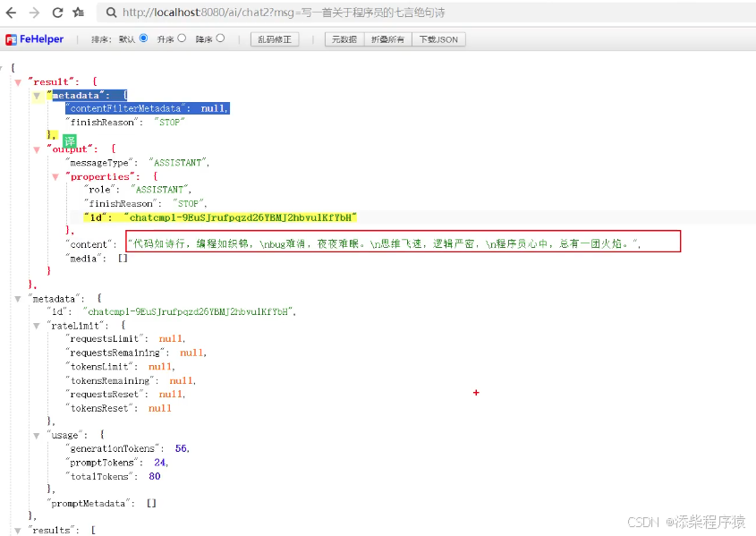Viewport: 756px width, 536px height.
Task: Collapse the top-level "metadata" node
Action: (18, 299)
